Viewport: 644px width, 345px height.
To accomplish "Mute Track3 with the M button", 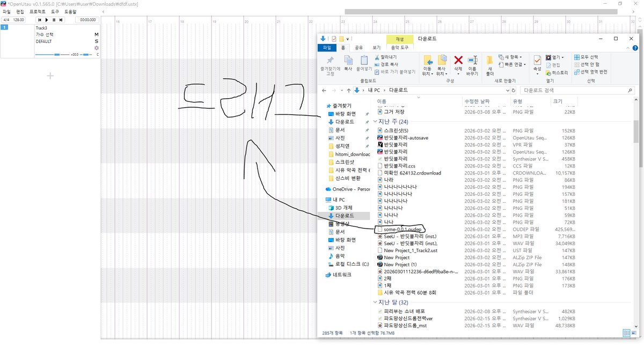I will tap(97, 34).
